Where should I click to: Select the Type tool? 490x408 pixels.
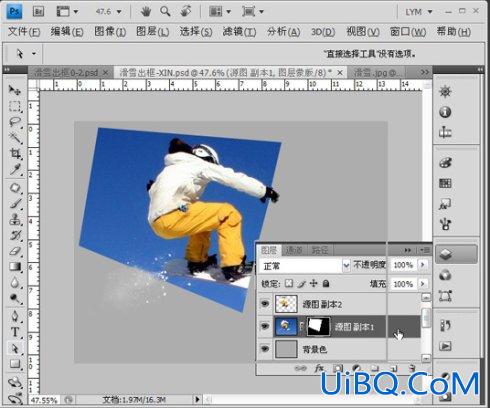click(15, 332)
